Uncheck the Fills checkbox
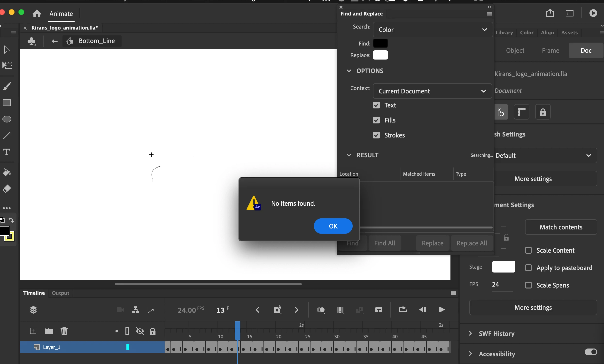Viewport: 604px width, 364px height. pos(376,120)
